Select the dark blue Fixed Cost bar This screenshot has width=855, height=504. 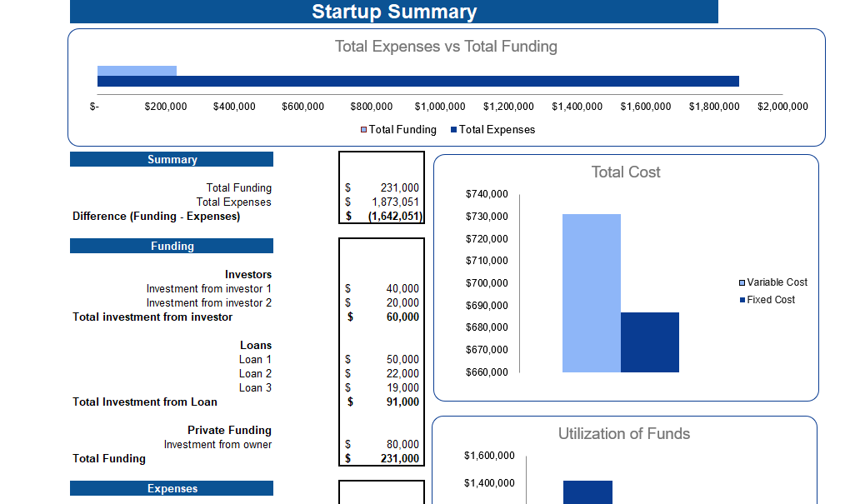(650, 342)
